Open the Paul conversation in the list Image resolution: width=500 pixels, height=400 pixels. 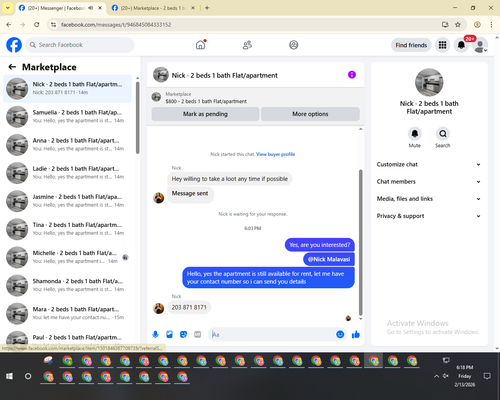point(67,337)
